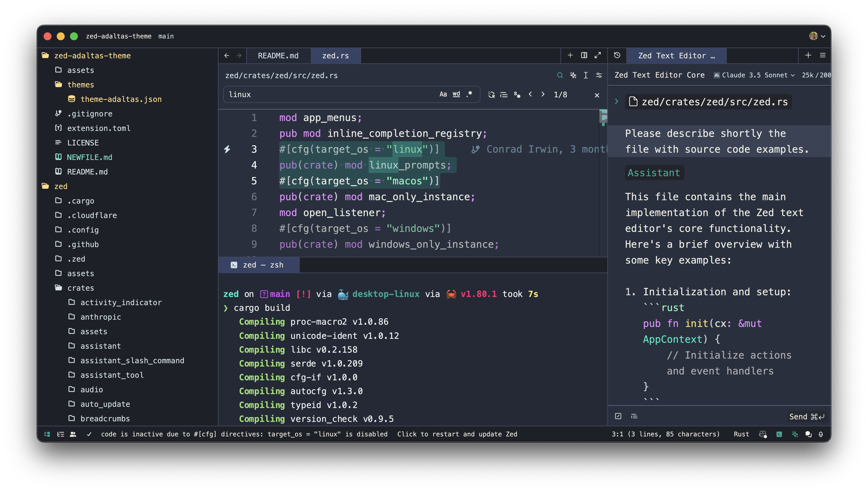Open the outline panel from status bar
The height and width of the screenshot is (491, 868).
tap(60, 434)
